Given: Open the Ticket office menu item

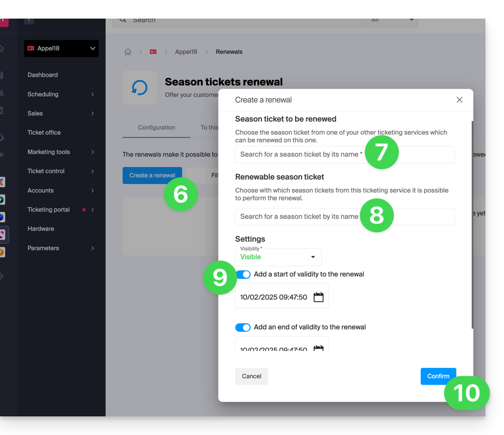Looking at the screenshot, I should tap(44, 133).
